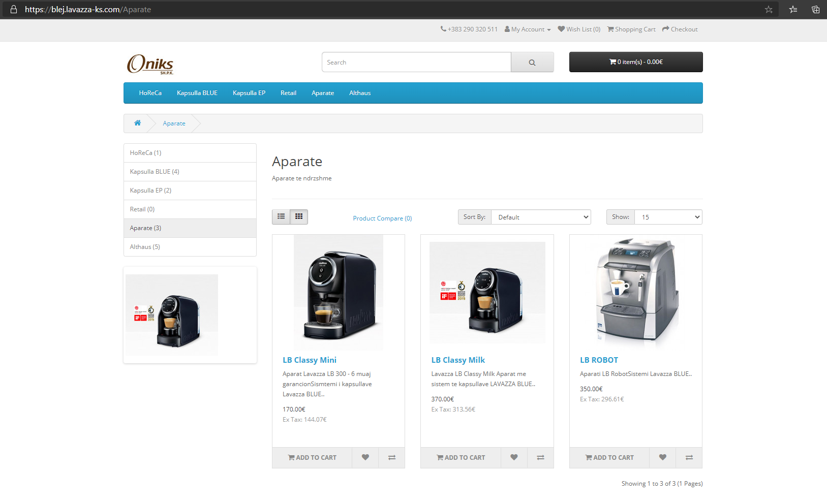
Task: Open Althaus in navigation bar
Action: [x=360, y=93]
